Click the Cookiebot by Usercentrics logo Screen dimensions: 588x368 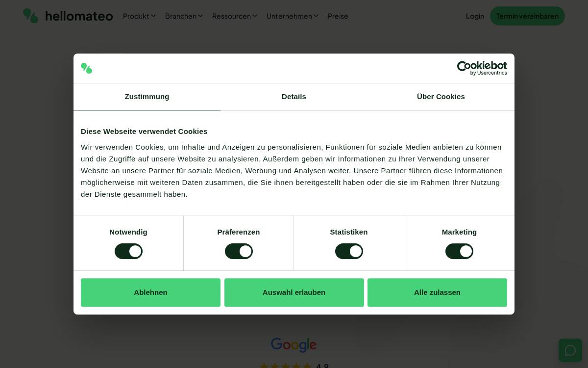pyautogui.click(x=482, y=68)
